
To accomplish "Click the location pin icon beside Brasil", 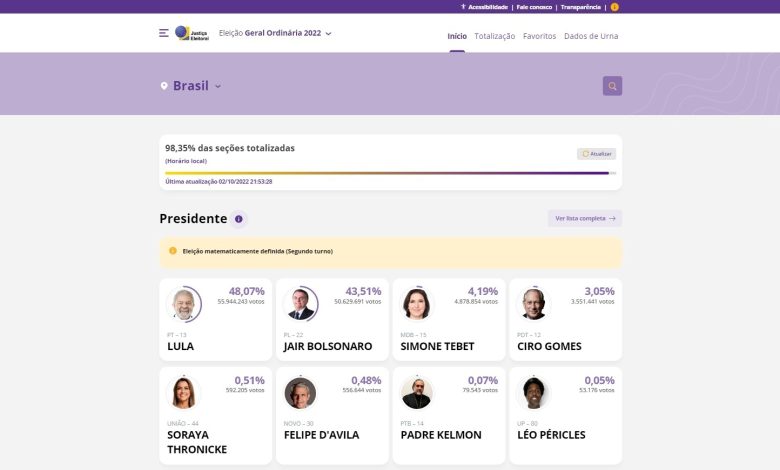I will (x=164, y=86).
